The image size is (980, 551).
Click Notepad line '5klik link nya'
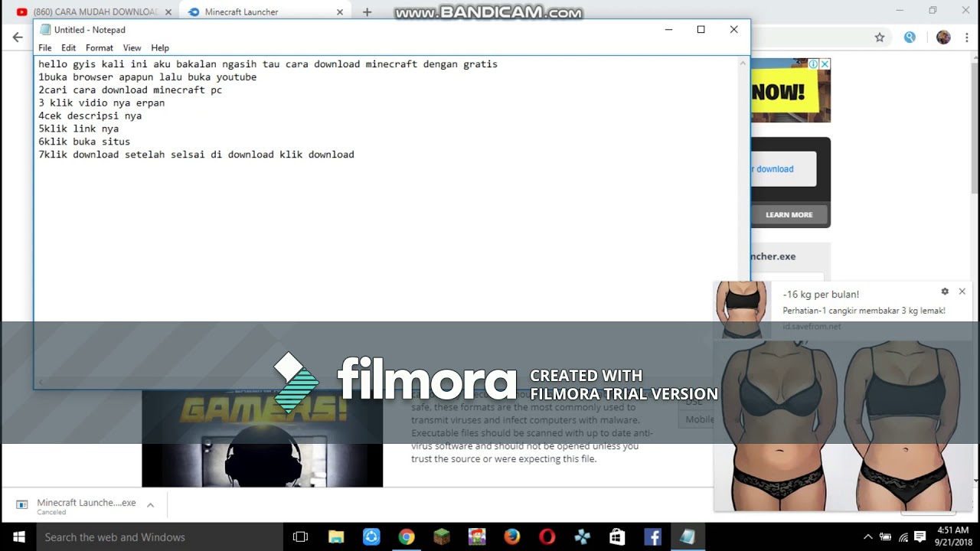pos(79,129)
